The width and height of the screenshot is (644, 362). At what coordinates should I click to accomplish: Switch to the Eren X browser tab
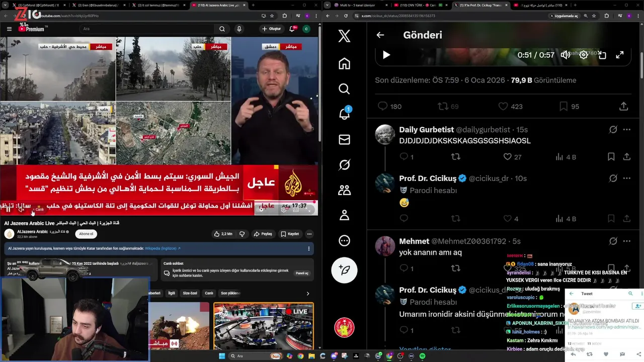tap(98, 5)
